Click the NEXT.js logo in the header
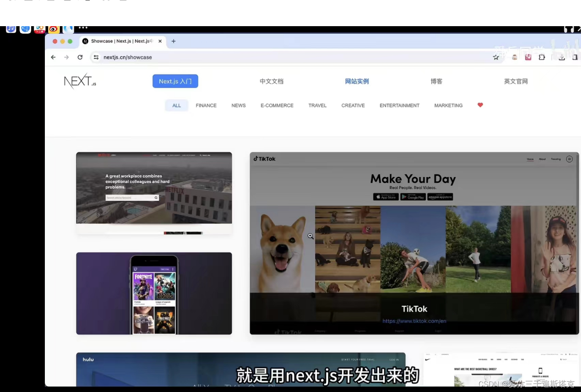Screen dimensions: 581x392 coord(79,81)
